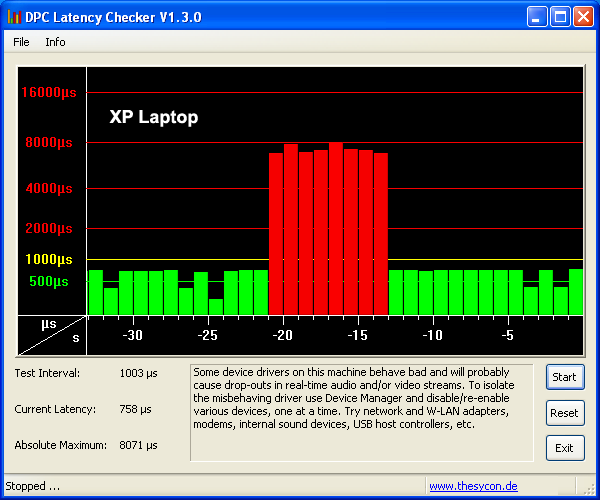Screen dimensions: 600x500
Task: Click the -30 time axis label
Action: pos(132,335)
